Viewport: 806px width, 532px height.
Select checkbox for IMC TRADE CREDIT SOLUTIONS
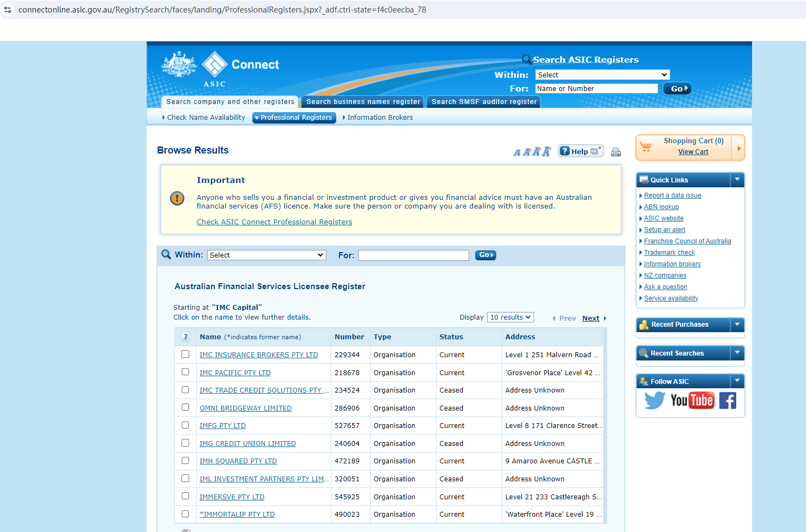185,390
